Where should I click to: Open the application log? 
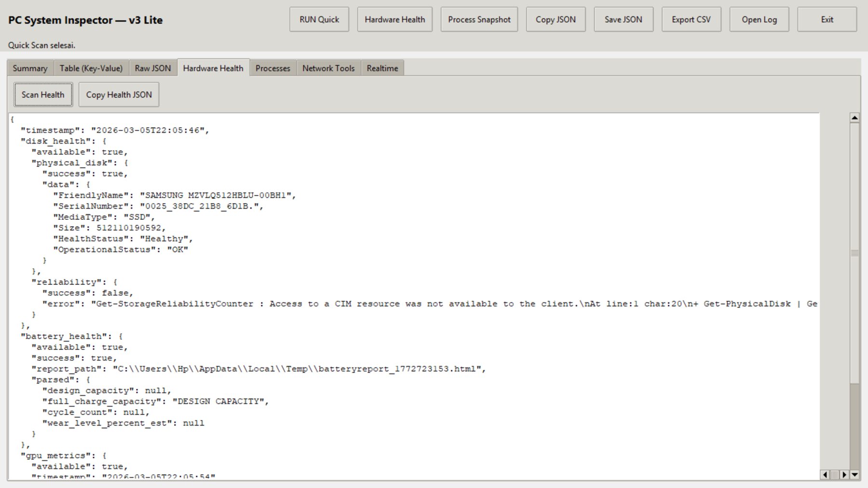(759, 19)
